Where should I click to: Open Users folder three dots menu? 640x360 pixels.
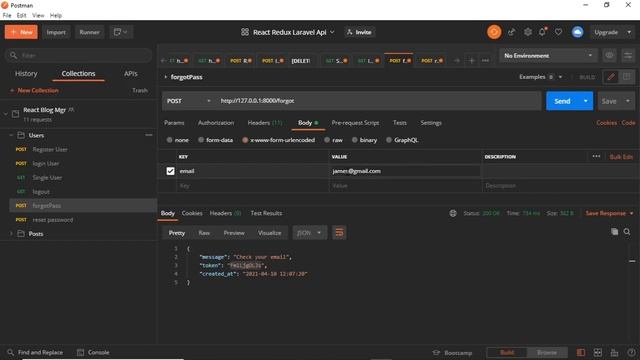(149, 135)
